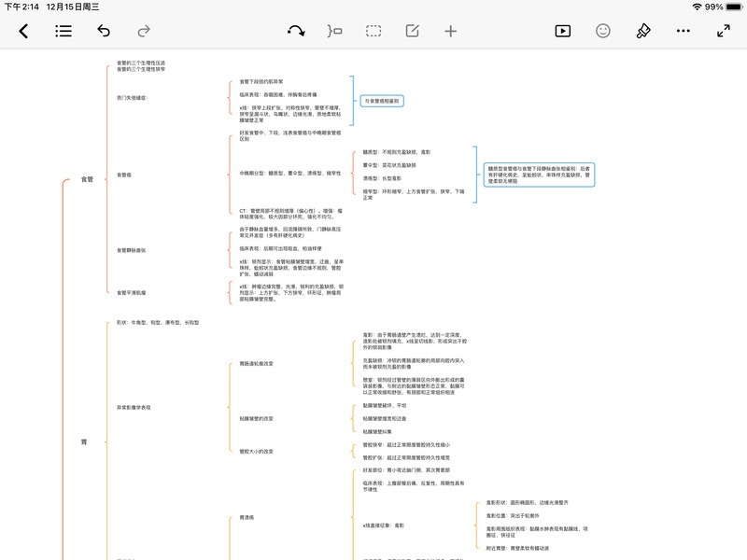Select the node starting with 缩窄型：环形缩窄

tap(414, 194)
